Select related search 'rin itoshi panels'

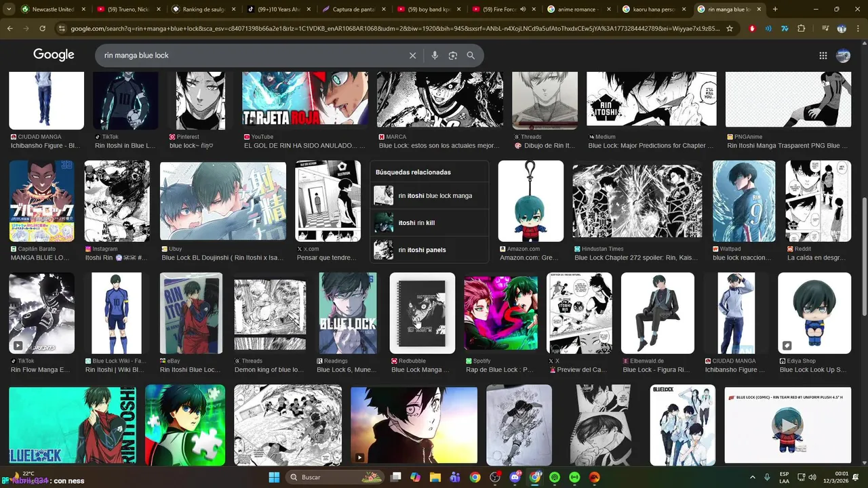429,249
